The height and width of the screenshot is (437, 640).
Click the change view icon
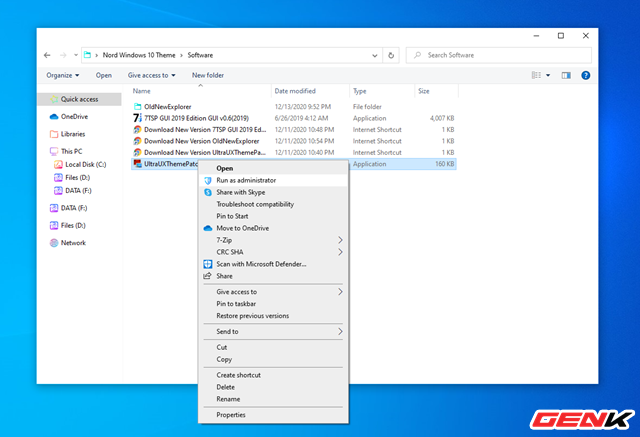(x=536, y=75)
